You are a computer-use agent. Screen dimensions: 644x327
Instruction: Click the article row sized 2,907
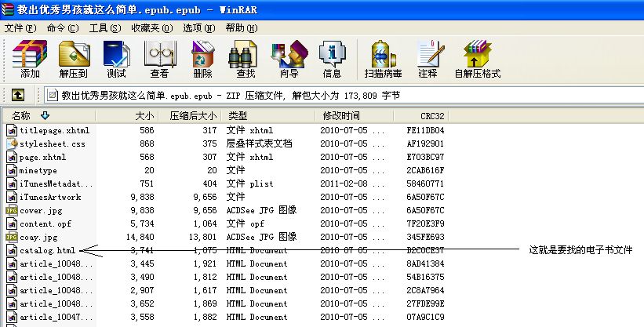pyautogui.click(x=225, y=290)
